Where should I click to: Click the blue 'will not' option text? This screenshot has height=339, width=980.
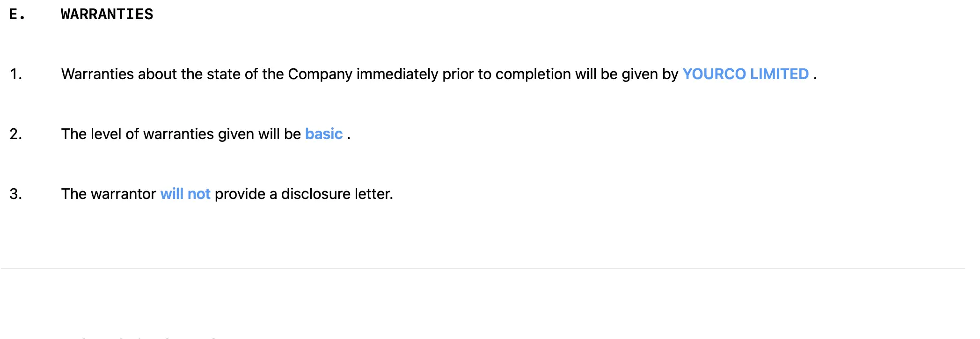pyautogui.click(x=185, y=194)
